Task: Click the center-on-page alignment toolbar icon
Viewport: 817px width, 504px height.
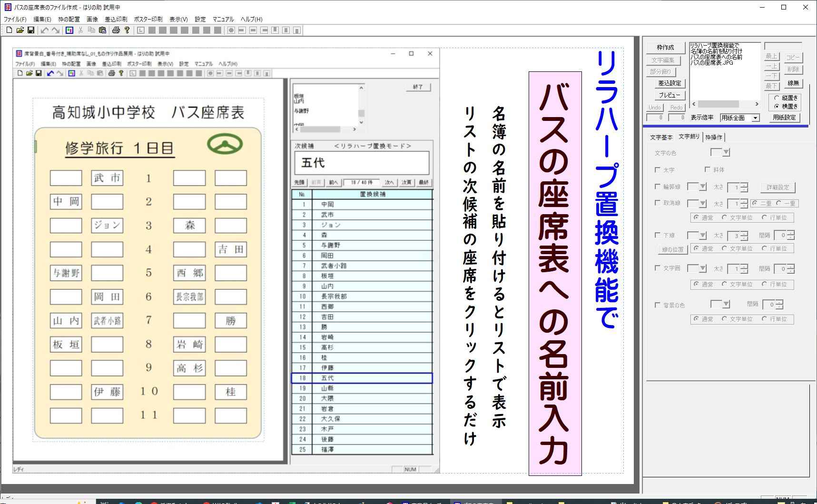Action: coord(231,30)
